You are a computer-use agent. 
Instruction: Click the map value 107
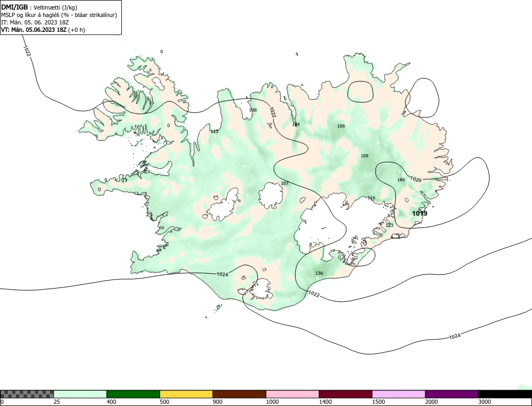point(285,184)
